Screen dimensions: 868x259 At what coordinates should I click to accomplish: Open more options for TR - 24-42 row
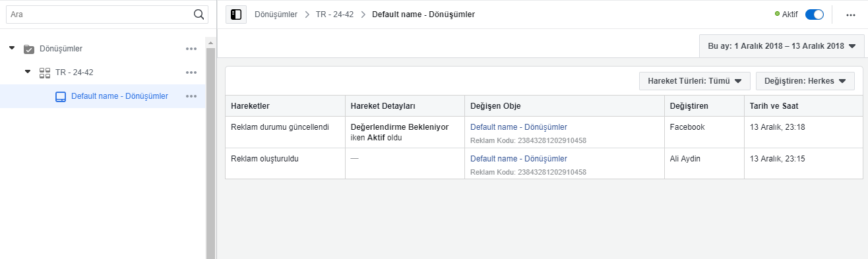(191, 72)
